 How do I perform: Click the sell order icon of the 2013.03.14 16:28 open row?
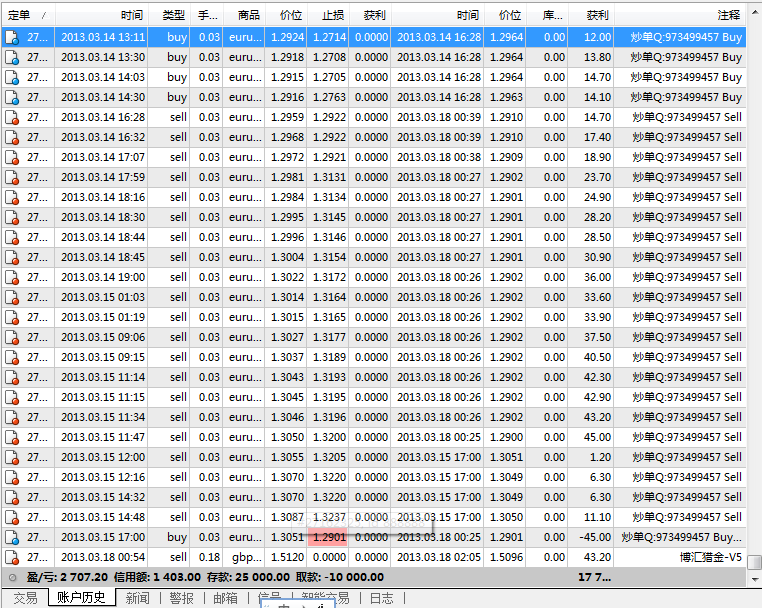pyautogui.click(x=12, y=117)
